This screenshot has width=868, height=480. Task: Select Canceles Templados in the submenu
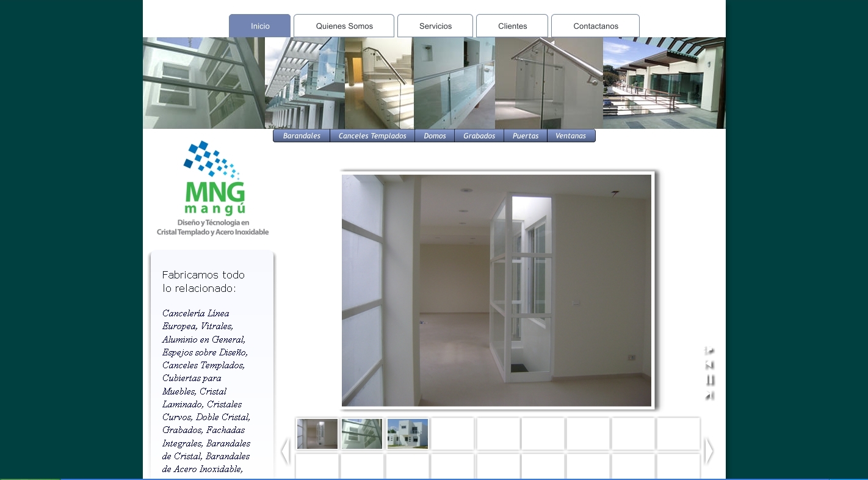click(372, 136)
